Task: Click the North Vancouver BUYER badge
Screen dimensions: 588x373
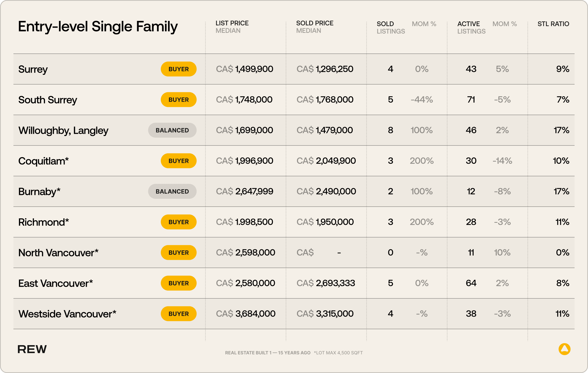Action: click(x=179, y=252)
